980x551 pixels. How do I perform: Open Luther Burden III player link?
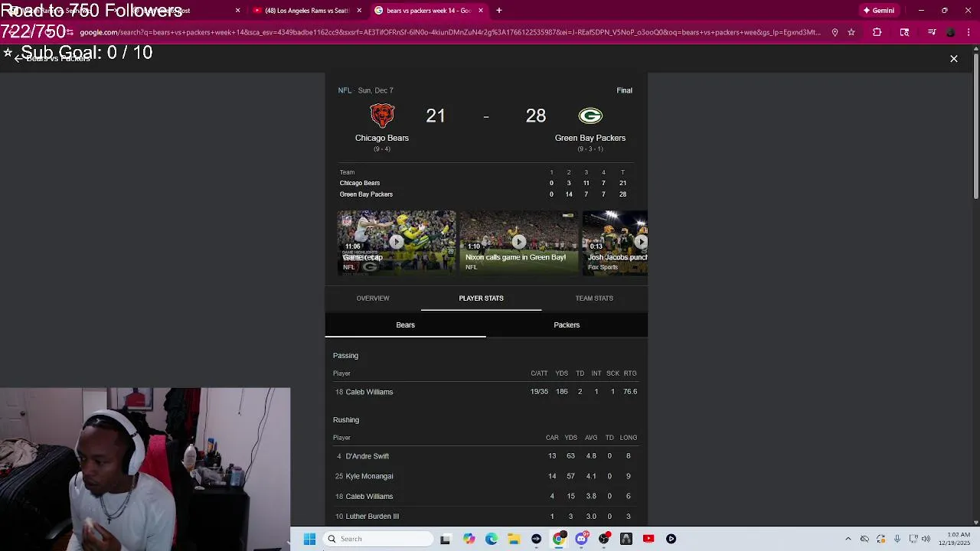pyautogui.click(x=372, y=517)
